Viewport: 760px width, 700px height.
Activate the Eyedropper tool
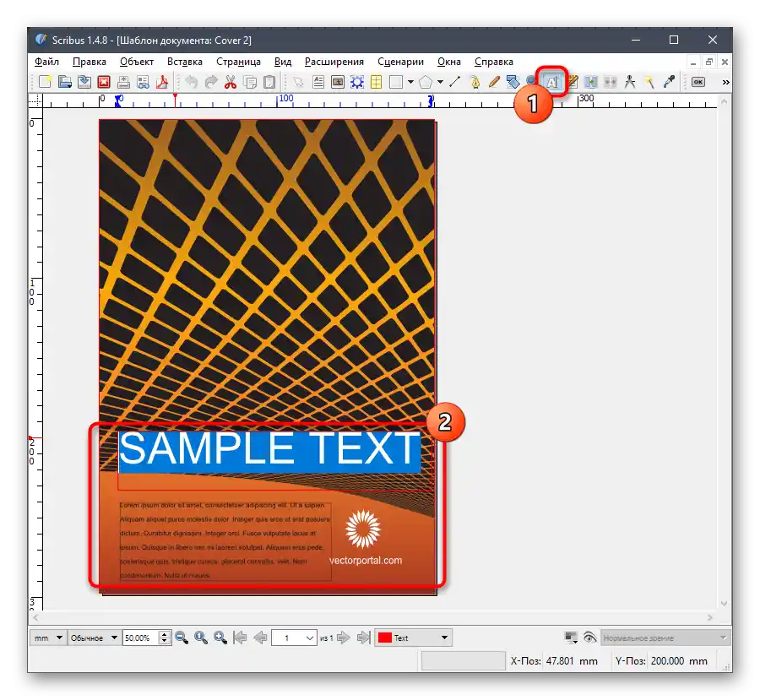670,82
